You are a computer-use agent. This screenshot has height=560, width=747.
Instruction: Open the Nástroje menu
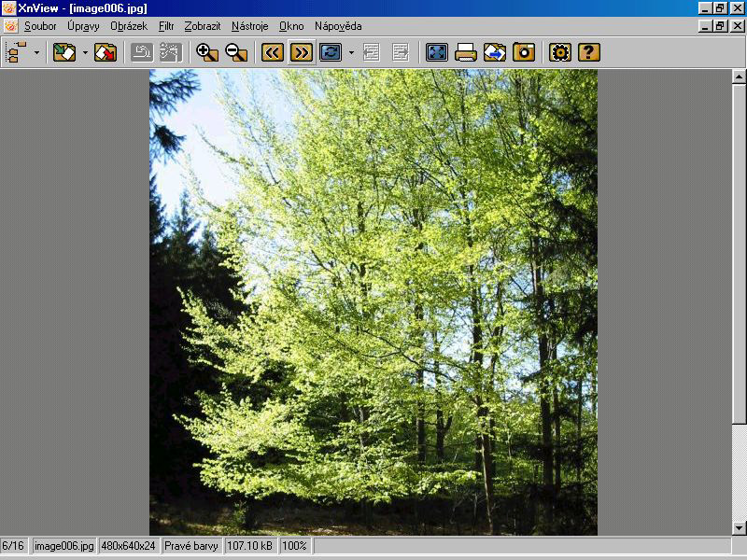[249, 26]
